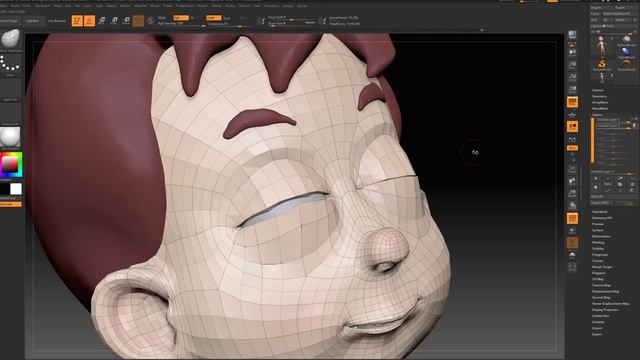The image size is (640, 360).
Task: Click the Zoom canvas icon
Action: pyautogui.click(x=572, y=65)
